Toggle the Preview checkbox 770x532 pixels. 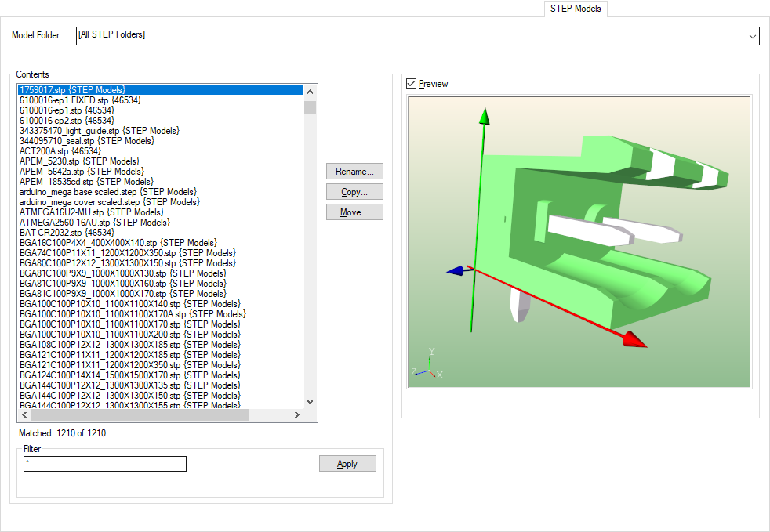coord(412,84)
